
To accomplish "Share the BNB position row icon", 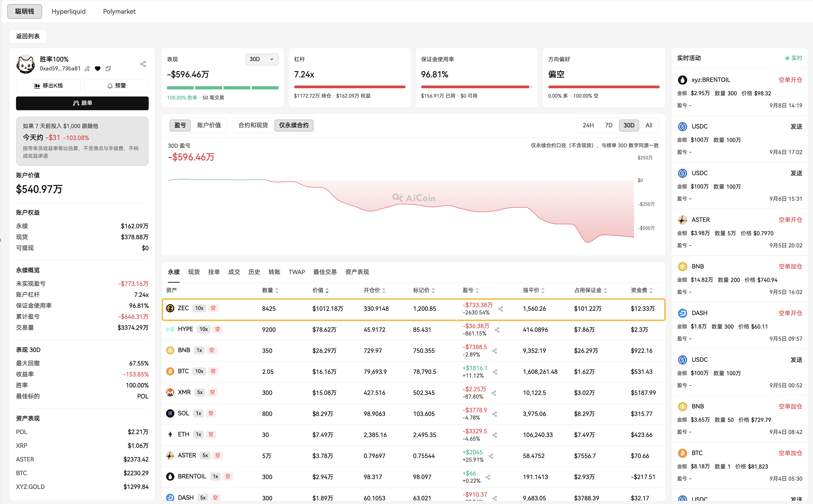I will [x=495, y=351].
